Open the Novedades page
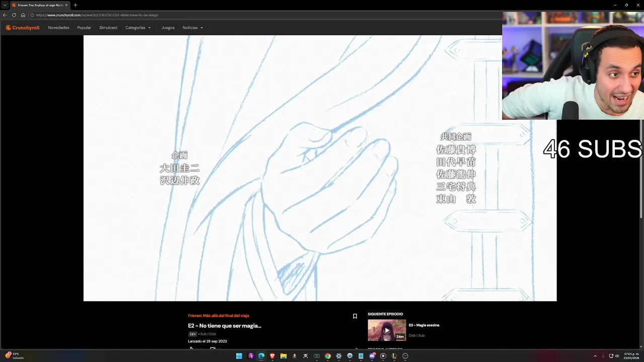Viewport: 644px width, 362px height. (58, 28)
